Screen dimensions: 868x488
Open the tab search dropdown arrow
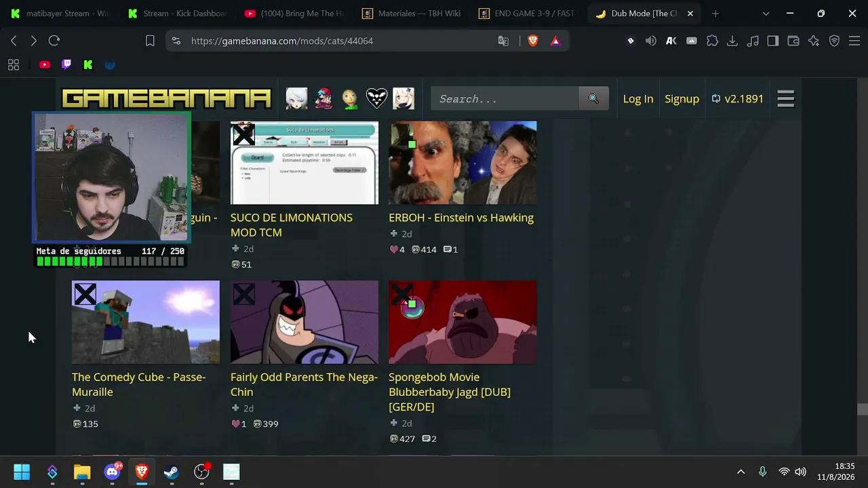(x=766, y=14)
